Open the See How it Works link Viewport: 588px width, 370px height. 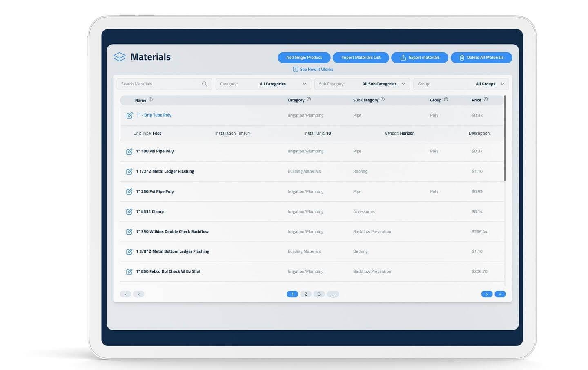click(313, 70)
